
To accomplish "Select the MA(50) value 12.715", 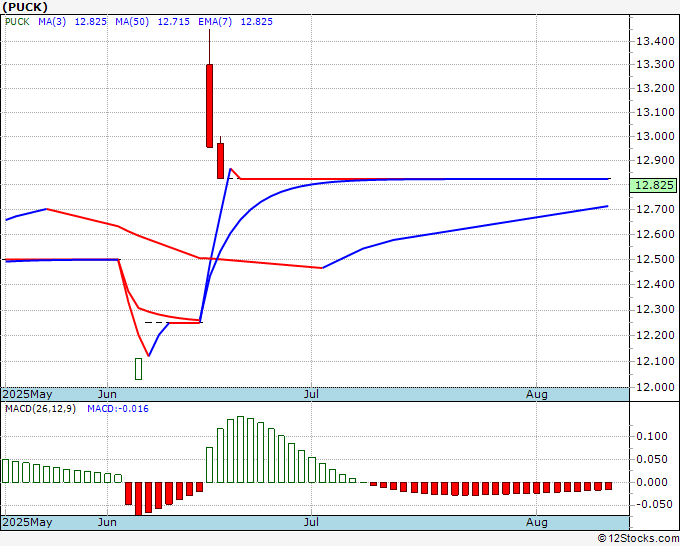I will [173, 22].
